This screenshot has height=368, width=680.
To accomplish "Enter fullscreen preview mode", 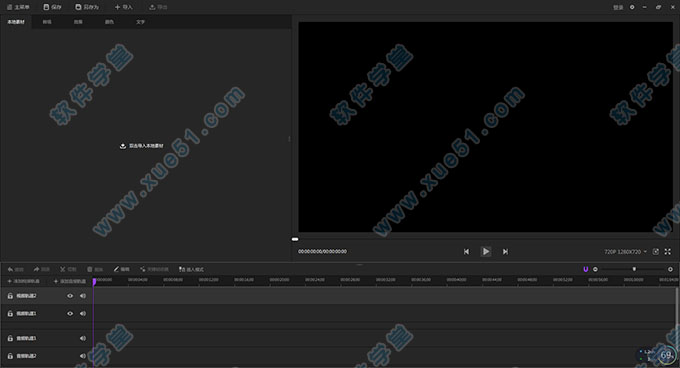I will [668, 252].
